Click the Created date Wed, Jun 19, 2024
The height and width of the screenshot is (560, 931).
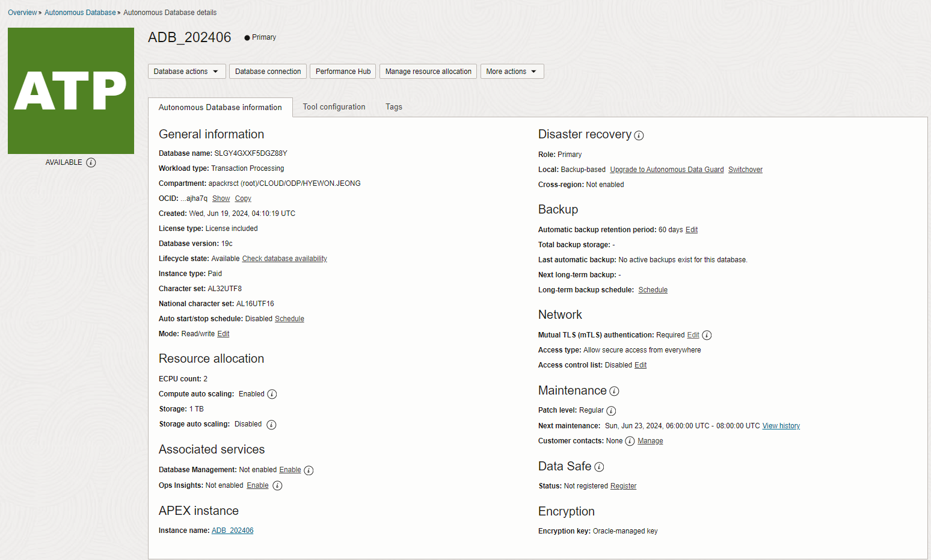242,214
